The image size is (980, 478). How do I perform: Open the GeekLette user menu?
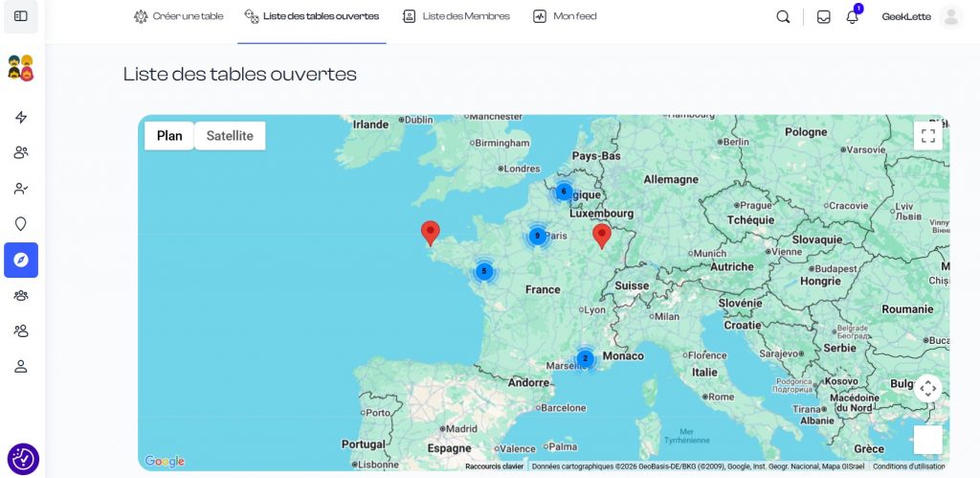[921, 16]
